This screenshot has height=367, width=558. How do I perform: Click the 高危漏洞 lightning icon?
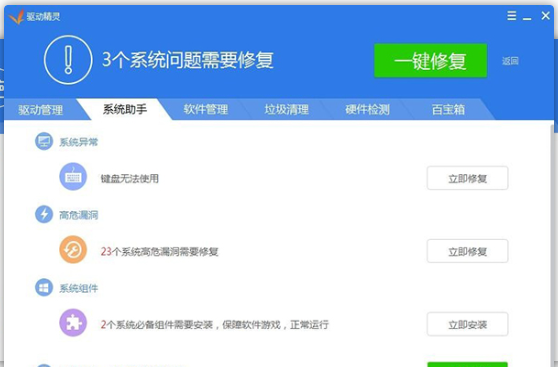coord(44,214)
